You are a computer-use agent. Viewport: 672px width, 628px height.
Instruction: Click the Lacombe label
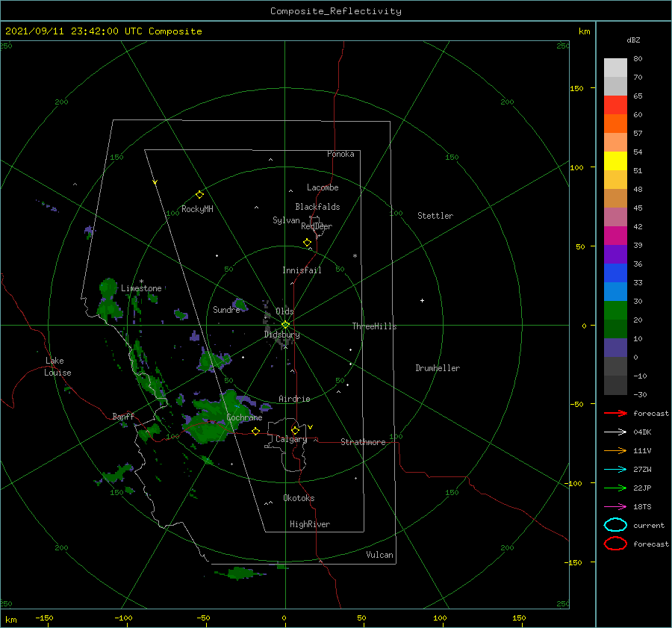tap(323, 187)
